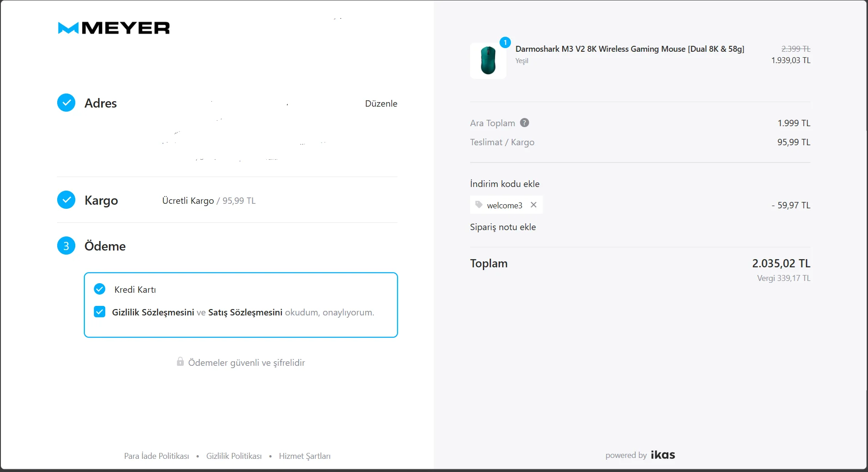Open Hizmet Şartları footer link
868x472 pixels.
[x=305, y=456]
